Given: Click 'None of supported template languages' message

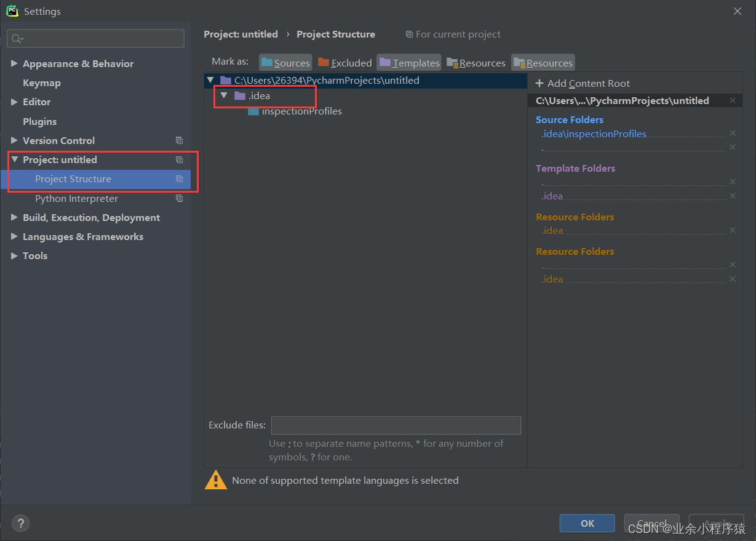Looking at the screenshot, I should click(x=345, y=480).
